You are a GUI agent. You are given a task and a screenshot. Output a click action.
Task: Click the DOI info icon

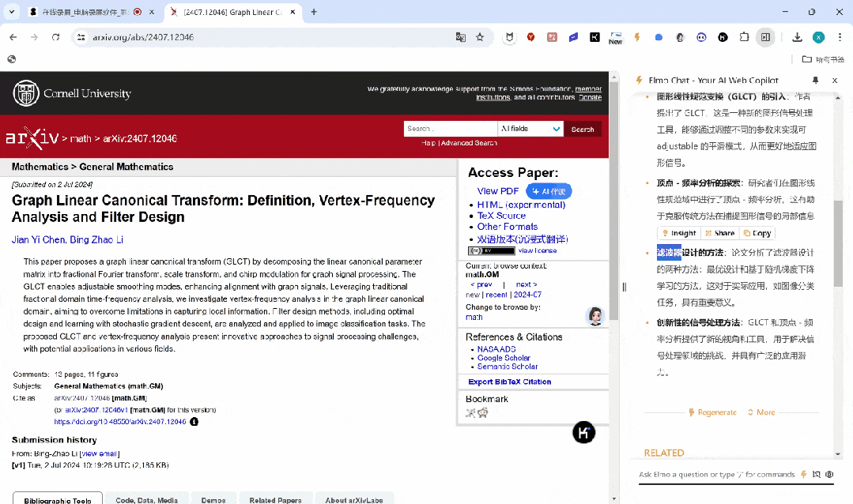[194, 422]
